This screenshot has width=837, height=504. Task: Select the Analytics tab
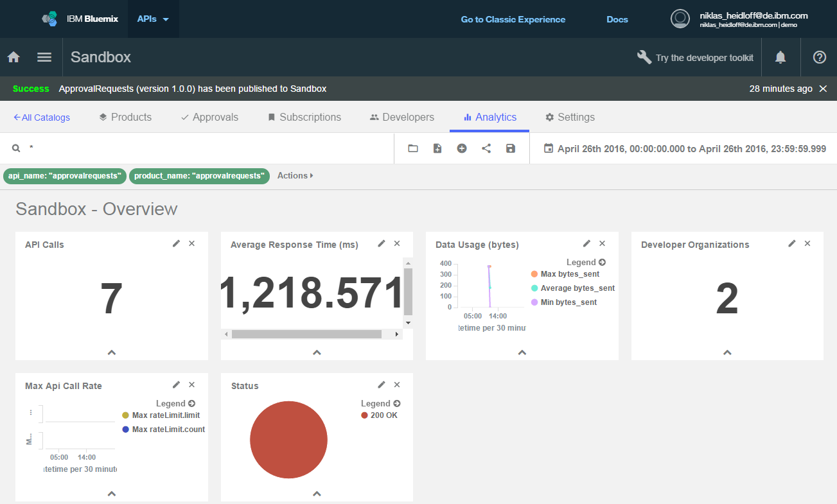pos(489,117)
